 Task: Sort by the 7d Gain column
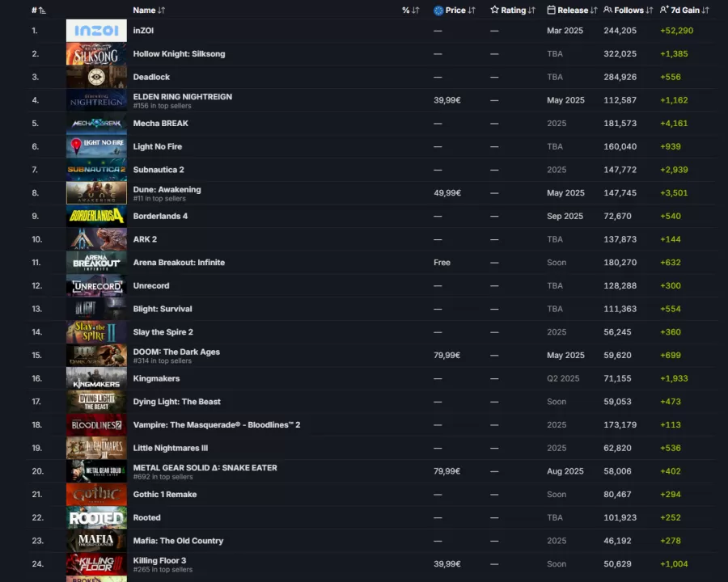click(684, 11)
